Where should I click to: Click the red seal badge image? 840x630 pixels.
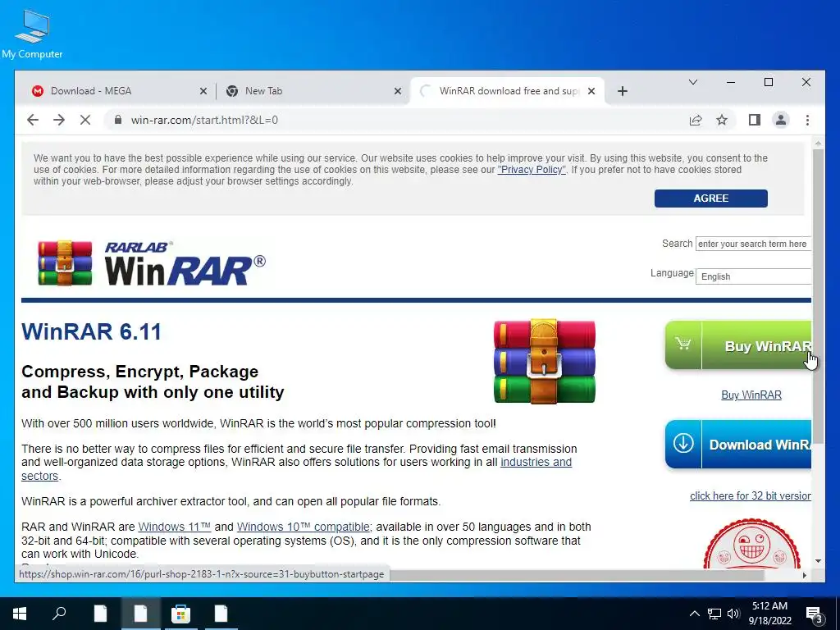tap(751, 544)
